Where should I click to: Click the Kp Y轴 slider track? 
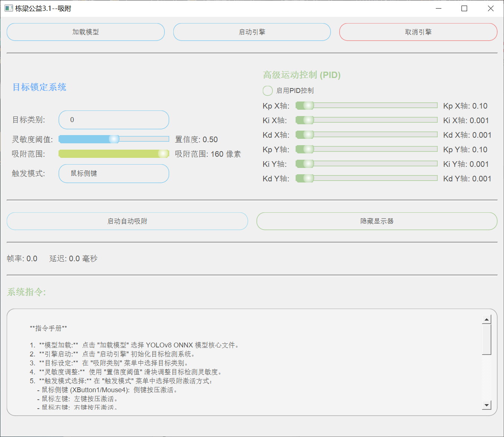(373, 149)
